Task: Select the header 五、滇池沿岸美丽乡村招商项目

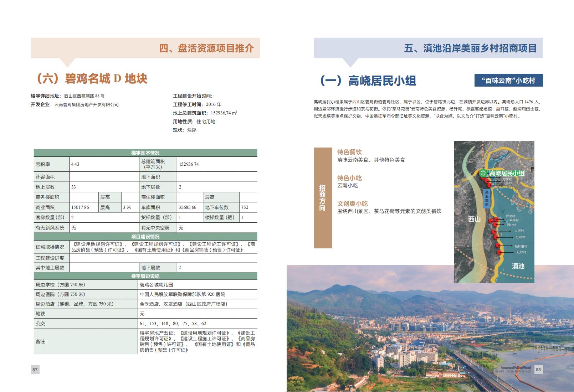Action: pyautogui.click(x=470, y=48)
